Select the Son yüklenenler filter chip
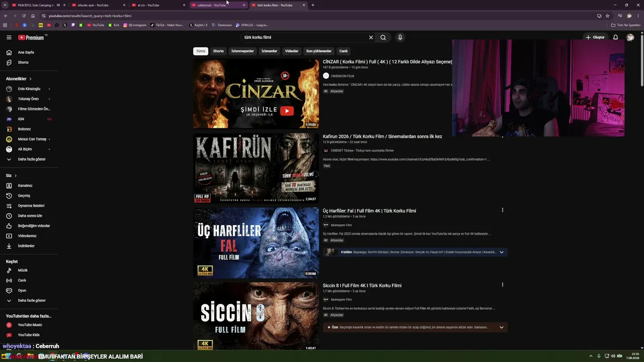 tap(319, 51)
